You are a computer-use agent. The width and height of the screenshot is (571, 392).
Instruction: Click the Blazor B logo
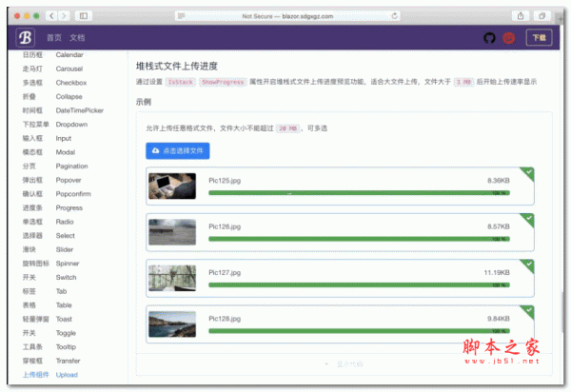click(25, 37)
